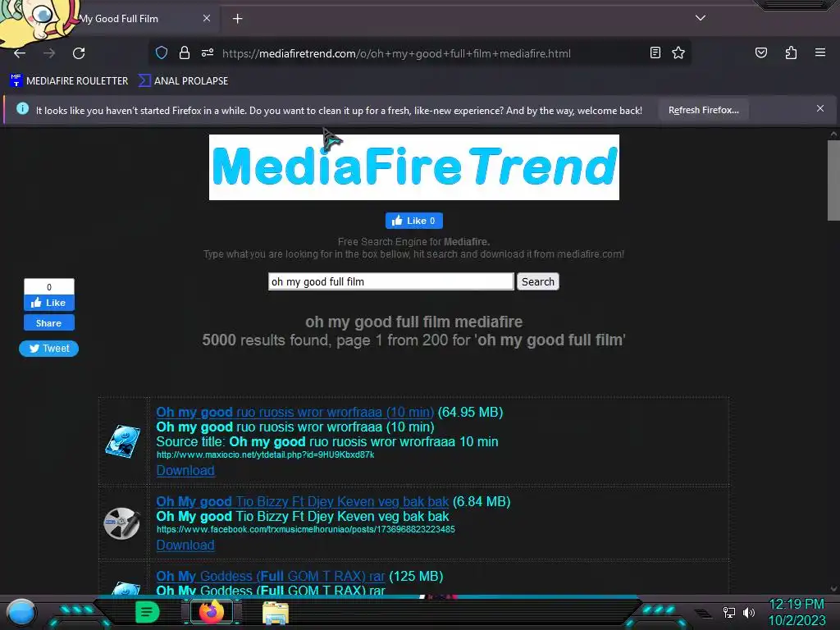Image resolution: width=840 pixels, height=630 pixels.
Task: Click the forward navigation arrow
Action: [49, 53]
